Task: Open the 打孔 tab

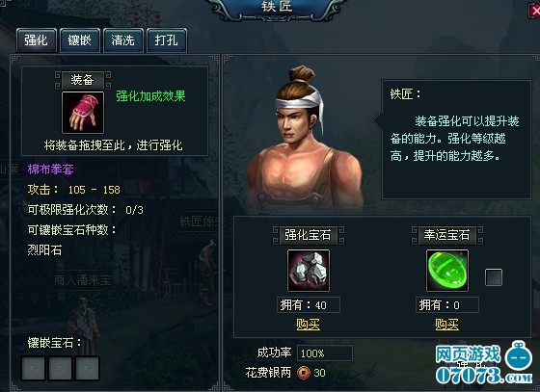Action: coord(167,40)
